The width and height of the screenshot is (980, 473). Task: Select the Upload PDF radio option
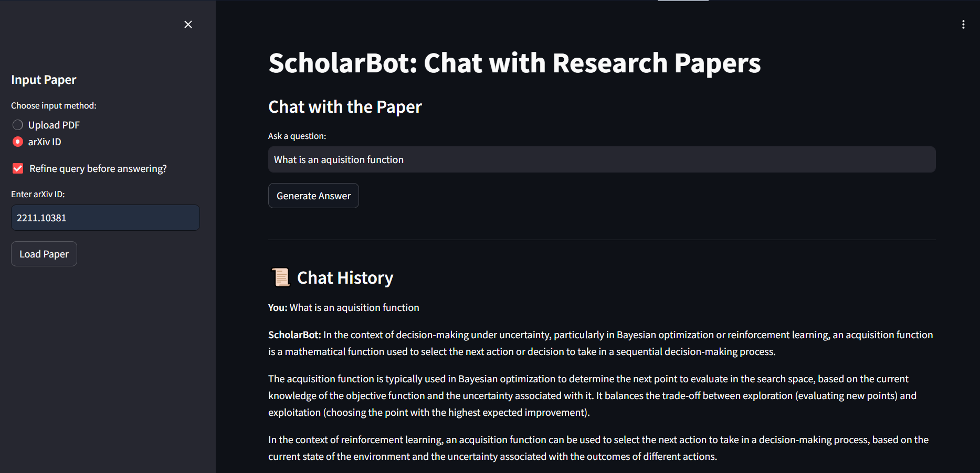(x=18, y=125)
